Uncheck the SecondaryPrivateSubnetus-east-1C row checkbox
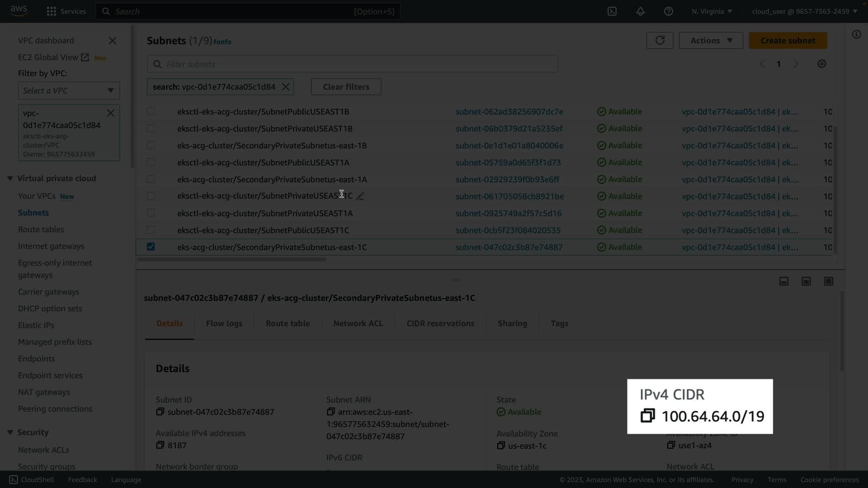The image size is (868, 488). 151,247
